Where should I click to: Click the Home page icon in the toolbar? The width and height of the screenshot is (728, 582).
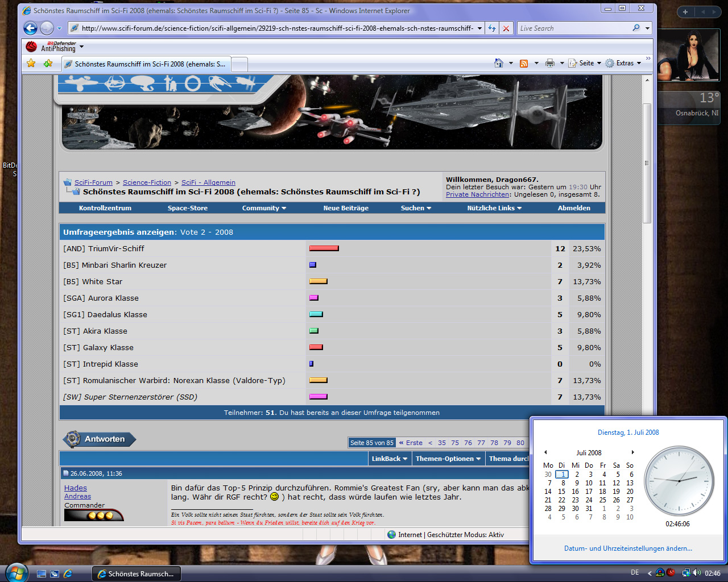coord(499,63)
